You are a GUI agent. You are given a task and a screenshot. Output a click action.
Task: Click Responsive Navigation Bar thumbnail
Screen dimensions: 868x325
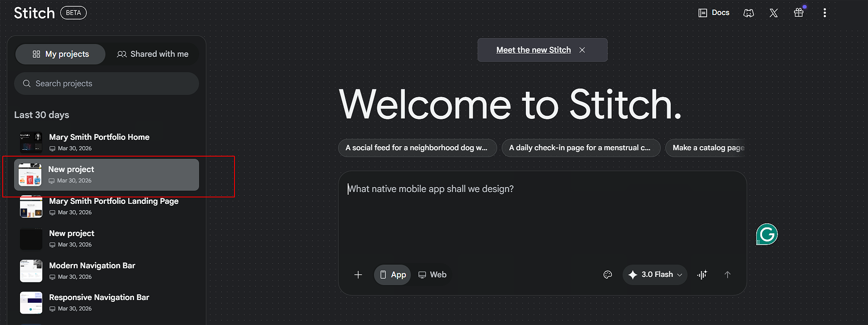(31, 303)
